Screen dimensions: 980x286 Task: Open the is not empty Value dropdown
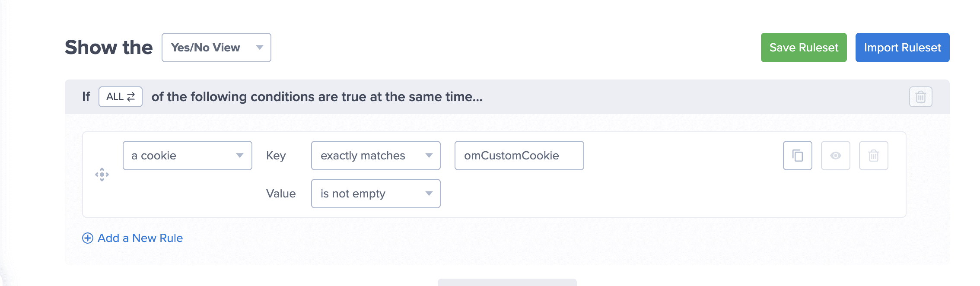375,194
